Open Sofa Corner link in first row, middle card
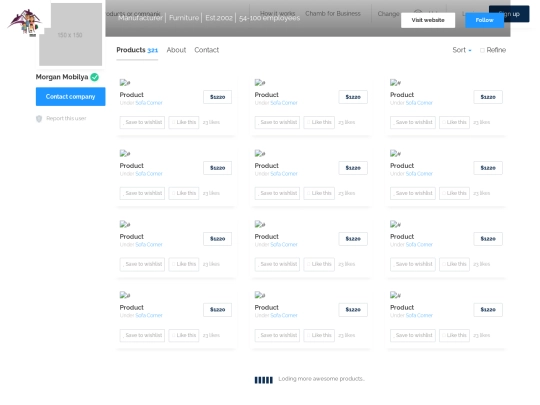Image resolution: width=540 pixels, height=405 pixels. point(284,103)
